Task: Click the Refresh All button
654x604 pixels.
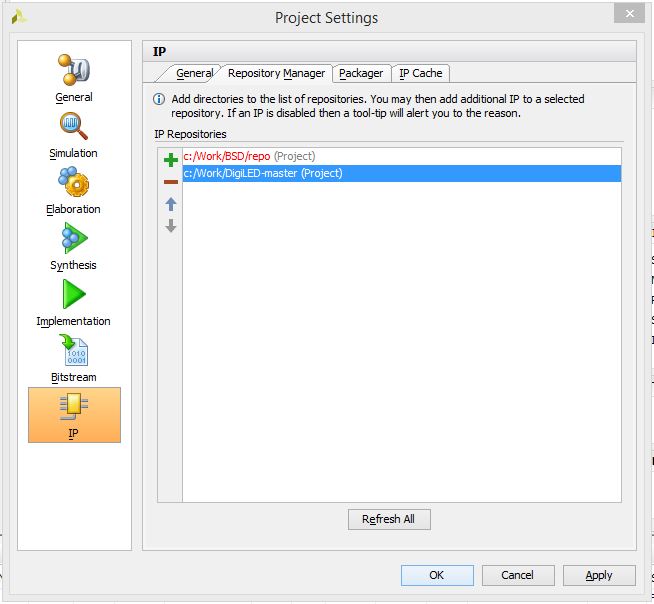Action: (x=389, y=519)
